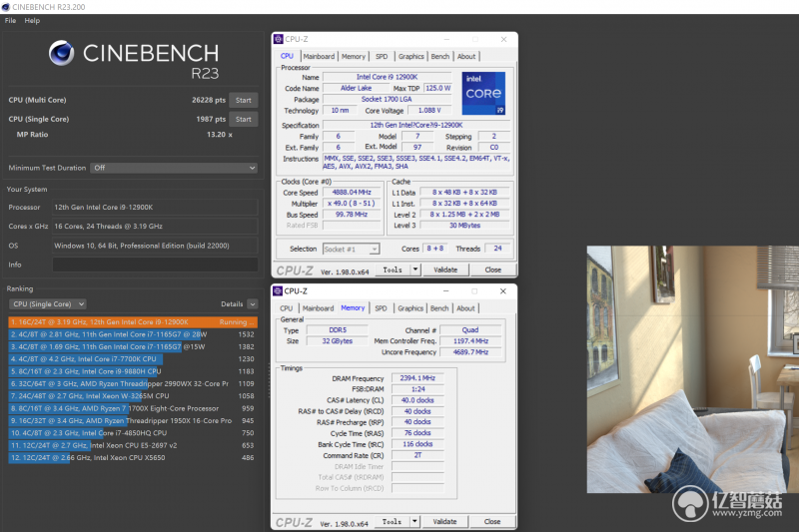Select ranking row 1 i9-12900K Running
799x532 pixels.
pyautogui.click(x=133, y=322)
